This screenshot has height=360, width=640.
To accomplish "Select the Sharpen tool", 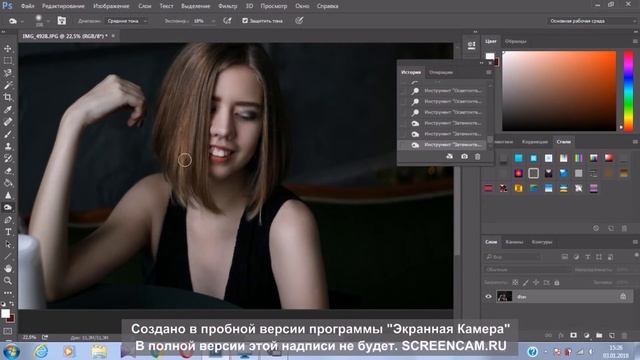I will pyautogui.click(x=8, y=195).
